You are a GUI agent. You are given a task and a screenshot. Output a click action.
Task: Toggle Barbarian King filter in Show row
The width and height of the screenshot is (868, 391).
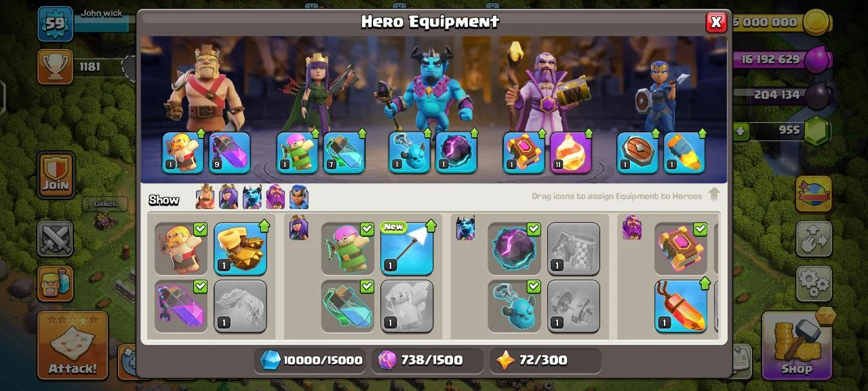click(205, 197)
